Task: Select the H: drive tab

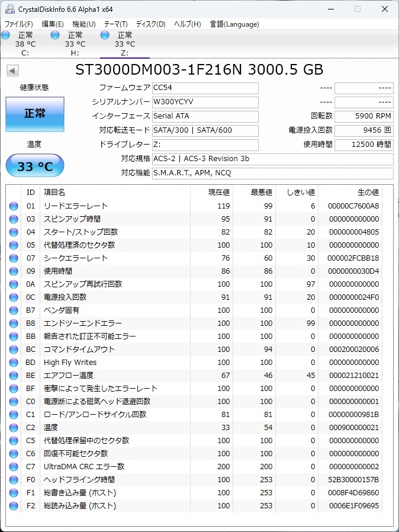Action: [x=75, y=44]
